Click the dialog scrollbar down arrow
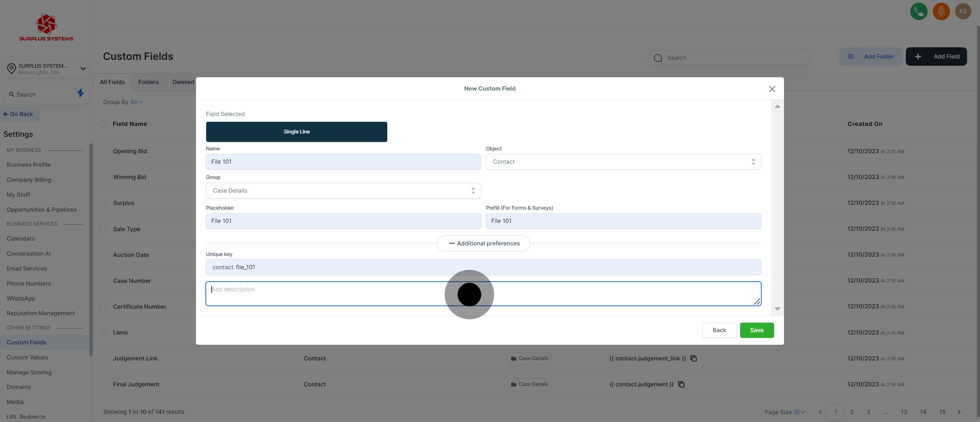The height and width of the screenshot is (422, 980). tap(777, 309)
